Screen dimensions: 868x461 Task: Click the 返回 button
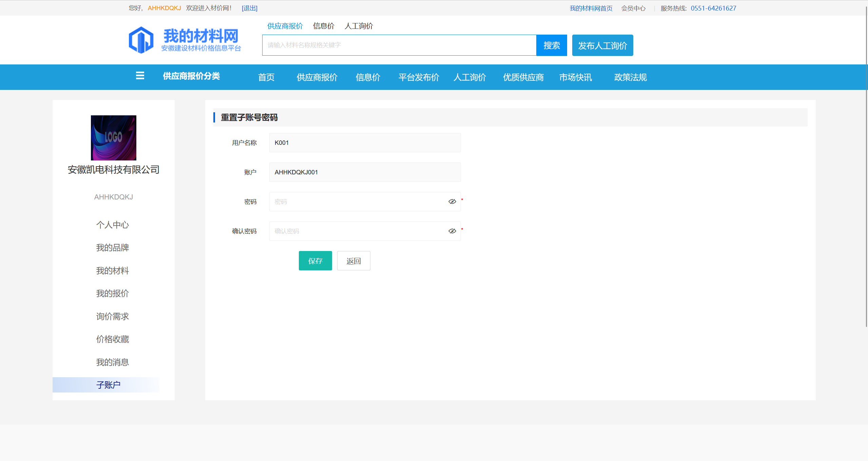coord(353,261)
